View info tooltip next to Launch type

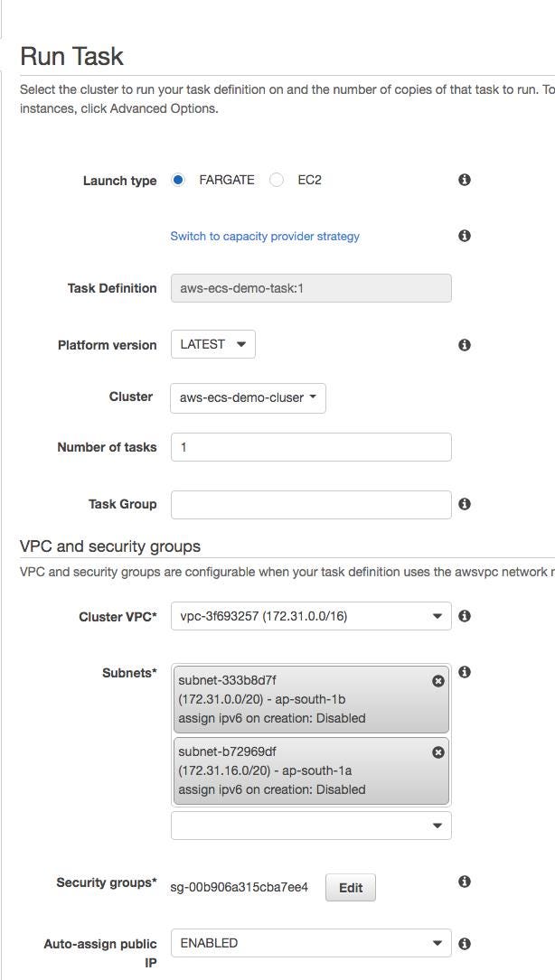464,180
